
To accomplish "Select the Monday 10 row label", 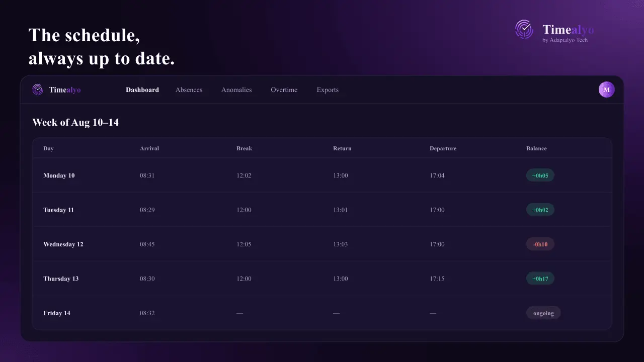I will pyautogui.click(x=59, y=175).
